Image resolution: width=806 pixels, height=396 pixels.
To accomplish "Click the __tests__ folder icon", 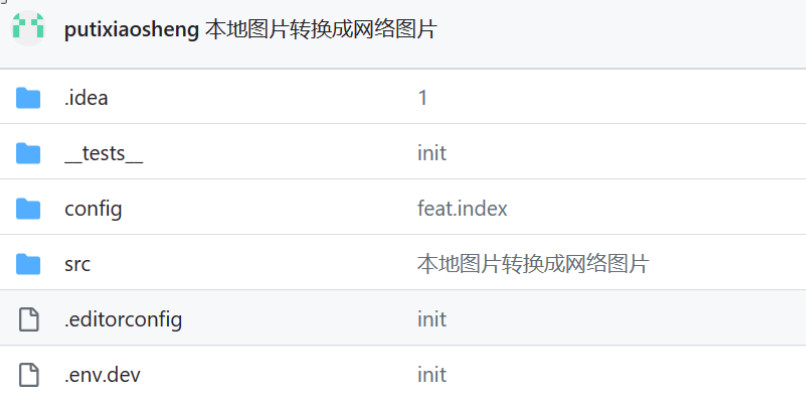I will click(28, 153).
